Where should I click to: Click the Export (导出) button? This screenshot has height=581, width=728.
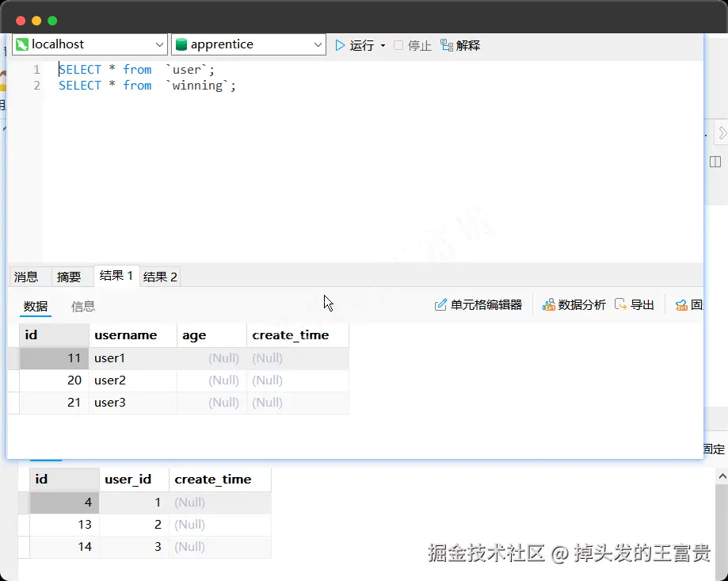635,304
